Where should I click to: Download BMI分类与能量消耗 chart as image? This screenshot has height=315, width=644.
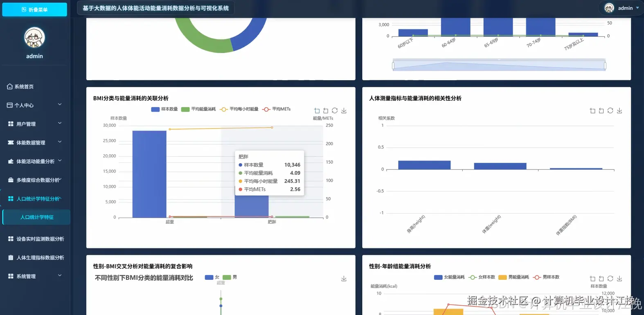pos(344,111)
